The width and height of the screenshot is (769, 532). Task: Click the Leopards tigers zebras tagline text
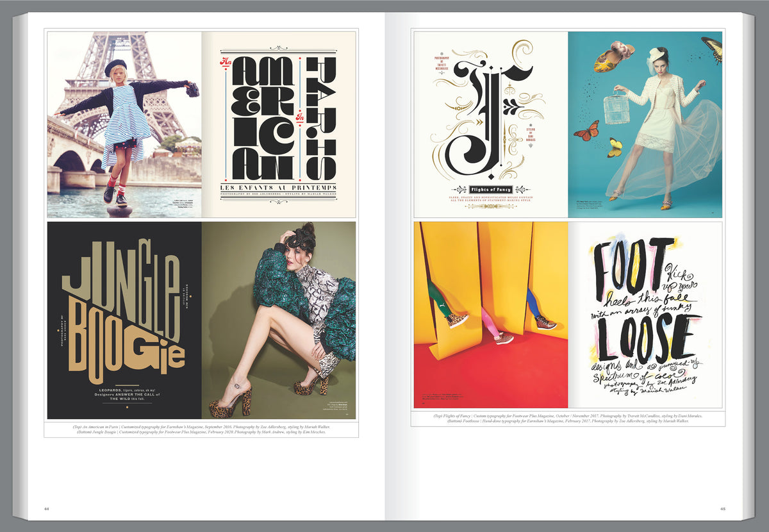[x=124, y=394]
